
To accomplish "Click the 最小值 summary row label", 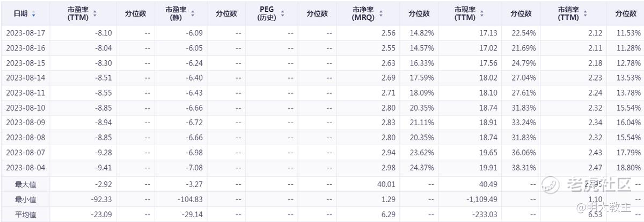I will [25, 199].
